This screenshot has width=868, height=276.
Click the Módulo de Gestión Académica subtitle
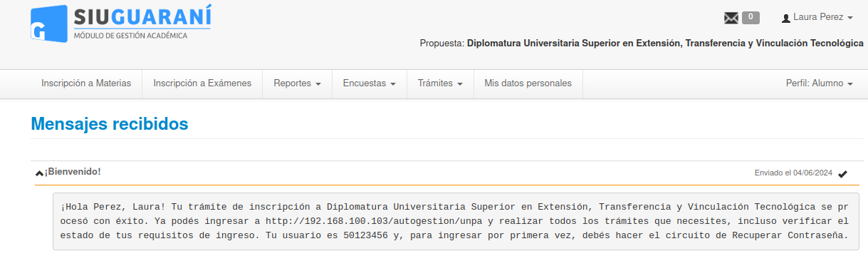coord(130,35)
